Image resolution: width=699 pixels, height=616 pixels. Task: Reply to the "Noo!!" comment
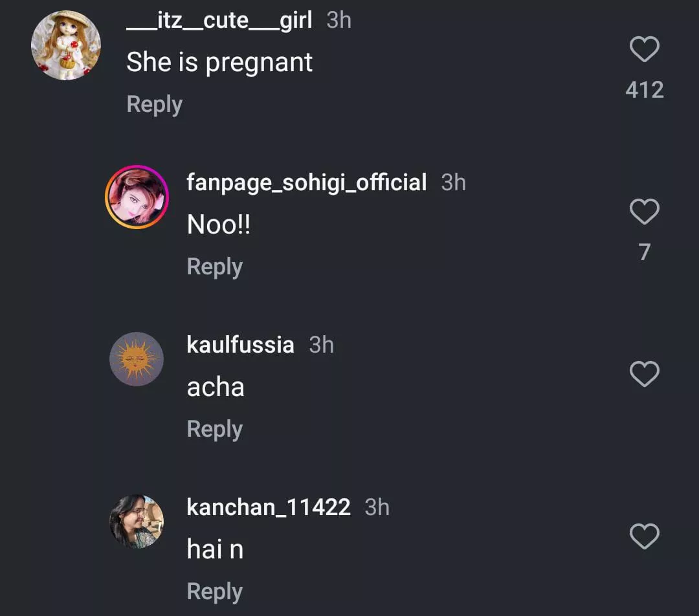(x=214, y=267)
